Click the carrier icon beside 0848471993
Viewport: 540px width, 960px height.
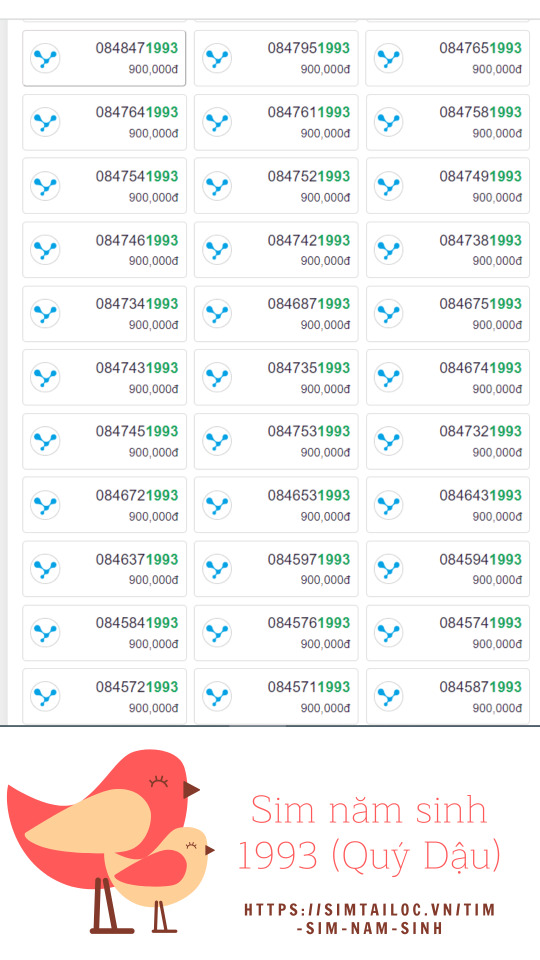coord(45,58)
